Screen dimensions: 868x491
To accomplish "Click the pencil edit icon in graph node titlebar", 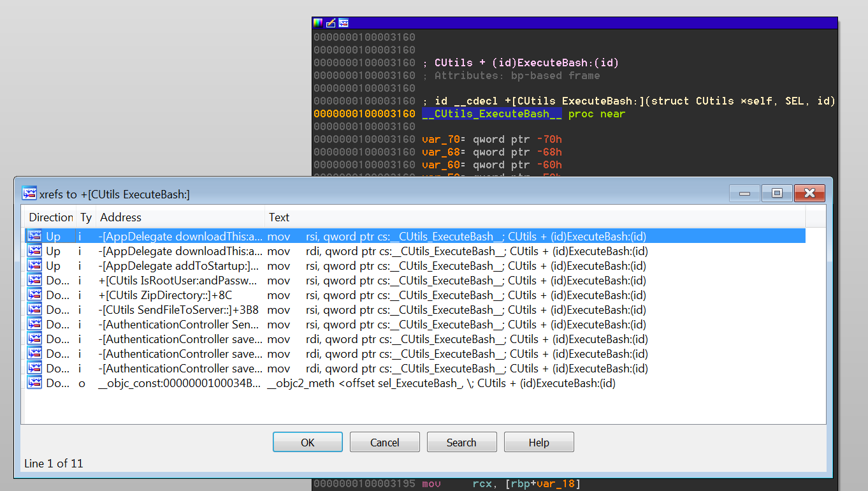I will (x=331, y=23).
